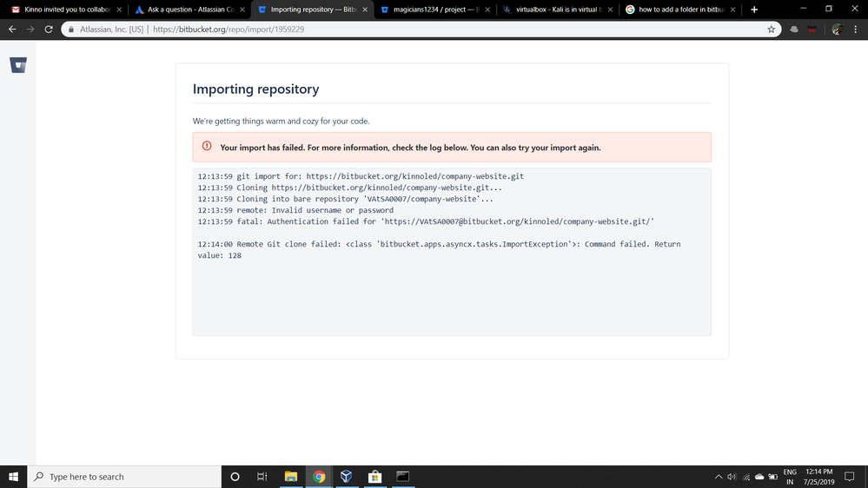Viewport: 868px width, 488px height.
Task: Open the Action Center notifications icon
Action: pos(850,477)
